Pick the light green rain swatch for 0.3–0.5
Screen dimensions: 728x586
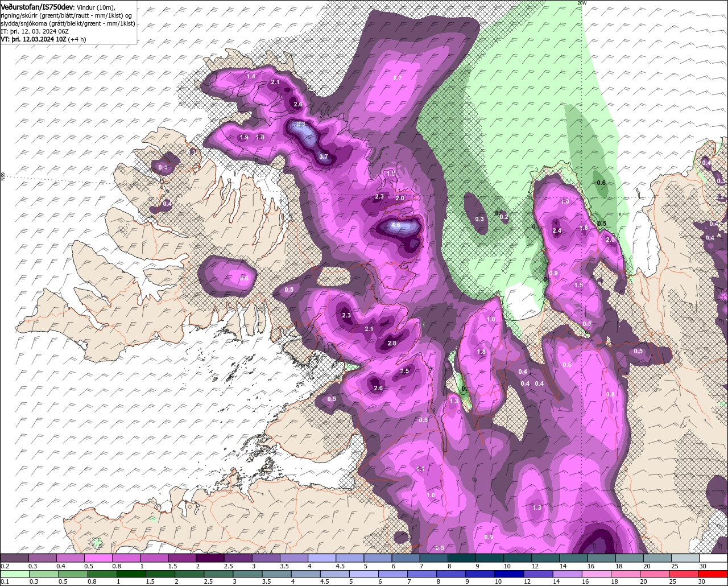tap(44, 573)
